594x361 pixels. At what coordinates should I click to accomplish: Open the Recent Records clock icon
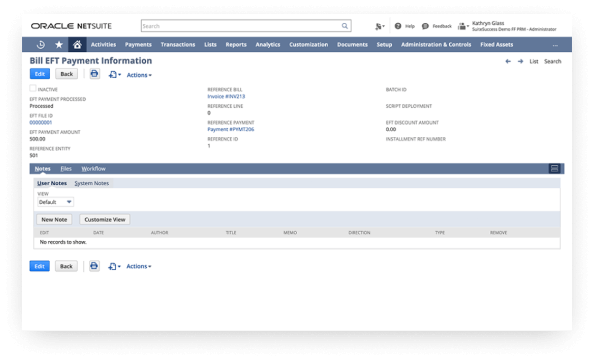pyautogui.click(x=41, y=45)
